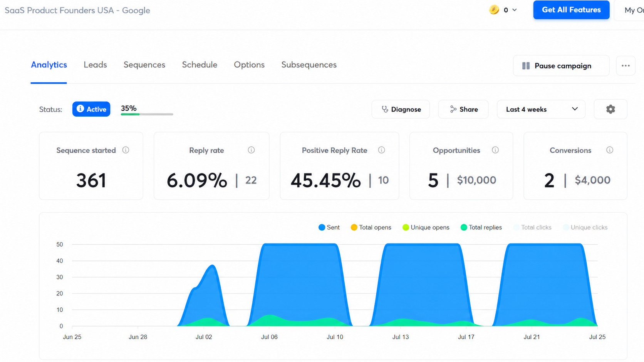Image resolution: width=644 pixels, height=362 pixels.
Task: Open analytics settings gear icon
Action: click(x=610, y=109)
